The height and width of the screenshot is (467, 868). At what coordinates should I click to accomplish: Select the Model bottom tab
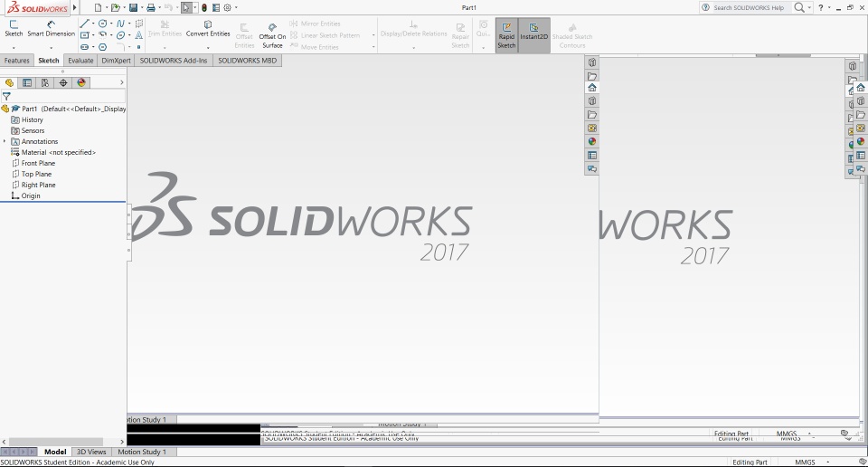tap(55, 452)
